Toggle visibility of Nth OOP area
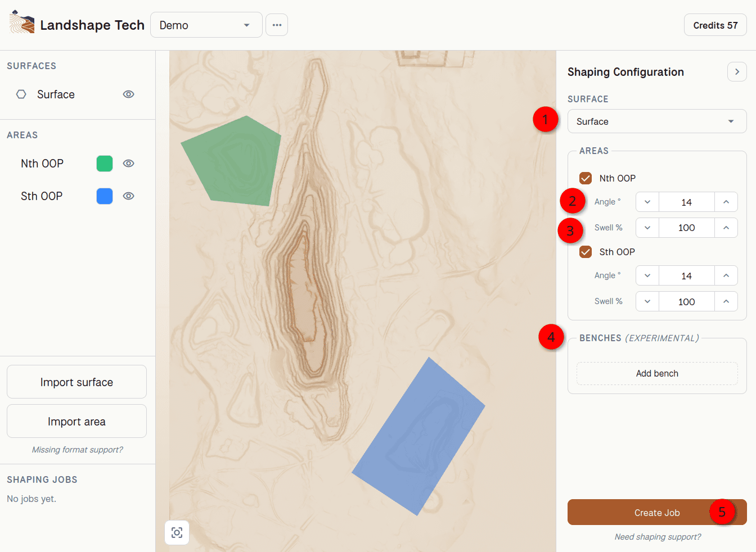 point(129,164)
